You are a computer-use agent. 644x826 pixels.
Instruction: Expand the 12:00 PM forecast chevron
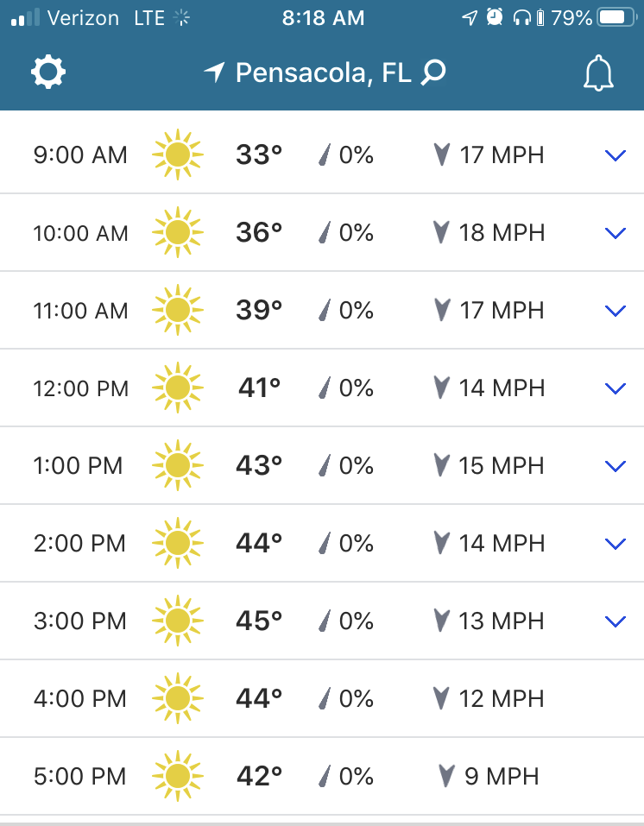(615, 388)
